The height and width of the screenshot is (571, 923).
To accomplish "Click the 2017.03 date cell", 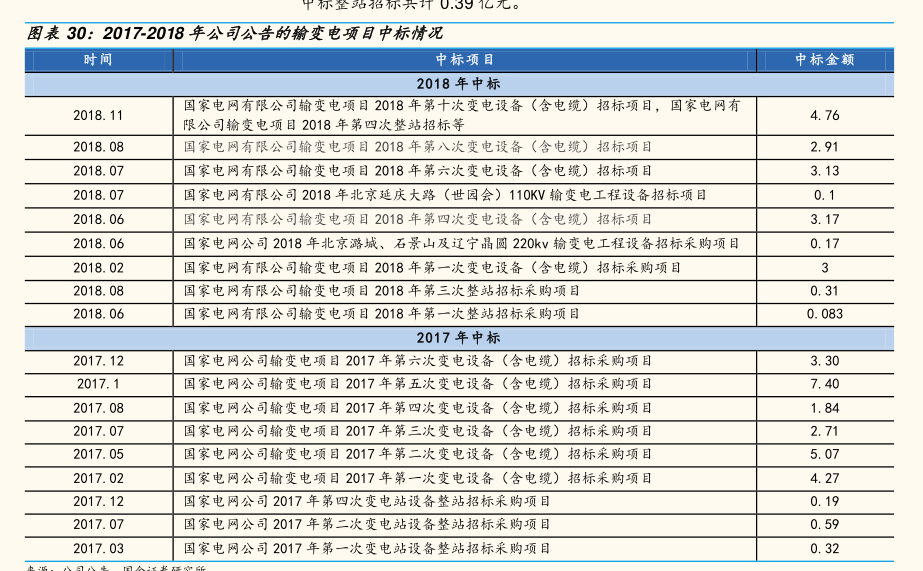I will pyautogui.click(x=98, y=549).
